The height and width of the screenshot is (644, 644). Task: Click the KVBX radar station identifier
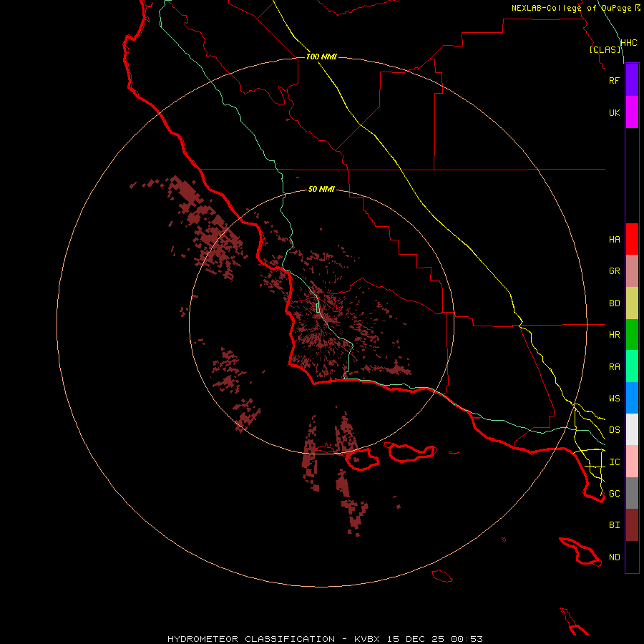[367, 639]
